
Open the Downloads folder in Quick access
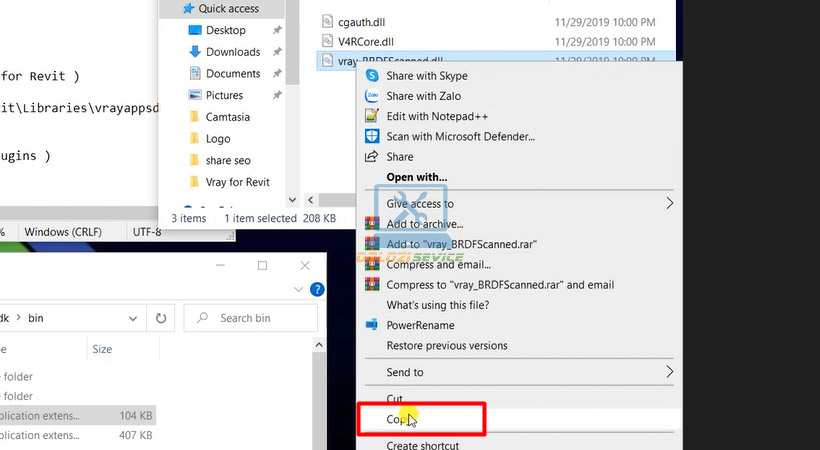tap(232, 52)
